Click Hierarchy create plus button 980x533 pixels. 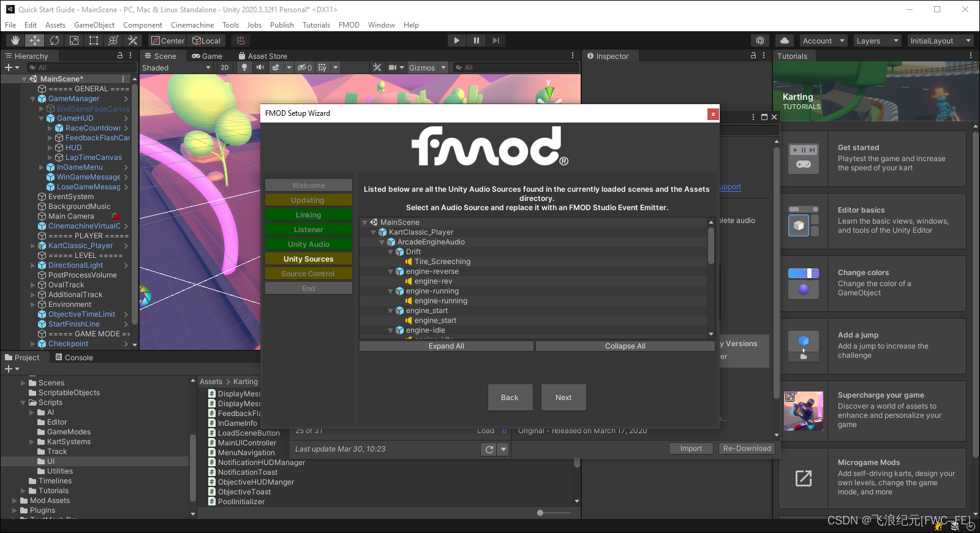pos(9,67)
